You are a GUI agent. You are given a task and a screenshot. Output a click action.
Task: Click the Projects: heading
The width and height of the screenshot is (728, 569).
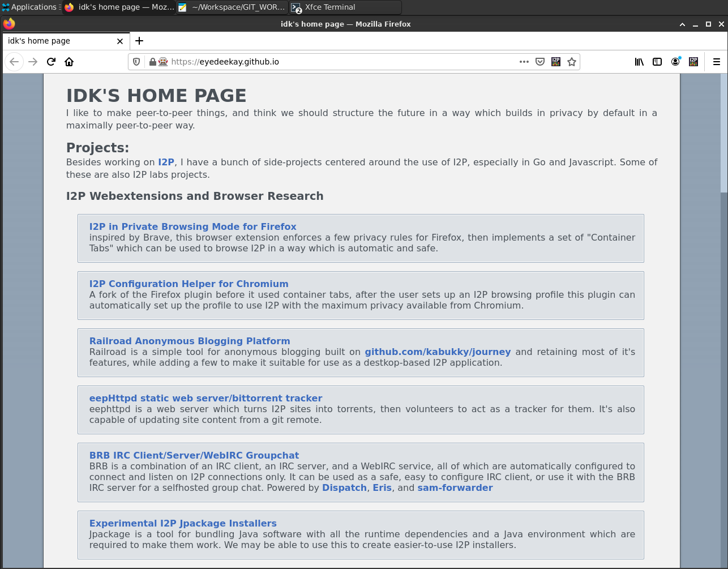(x=98, y=148)
